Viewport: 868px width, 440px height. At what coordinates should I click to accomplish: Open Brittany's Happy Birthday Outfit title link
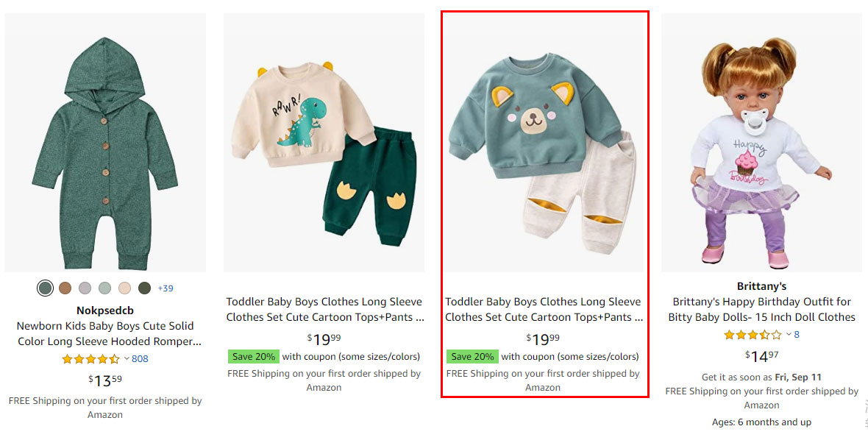[761, 309]
